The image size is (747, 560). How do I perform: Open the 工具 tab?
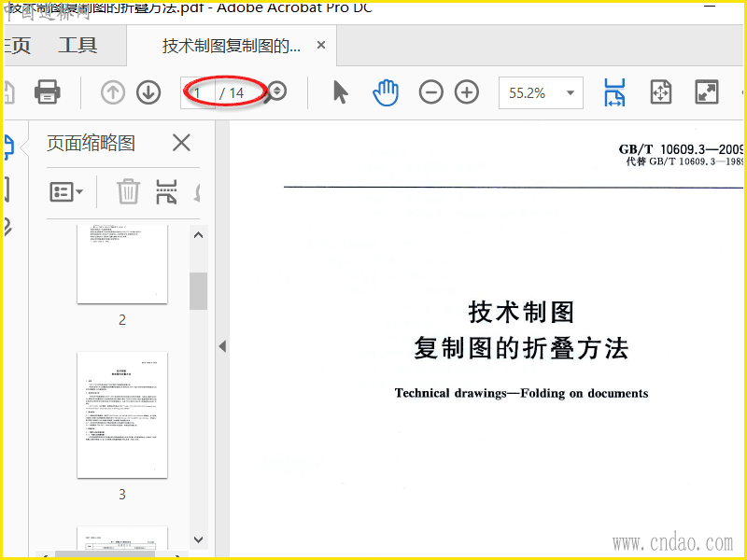pyautogui.click(x=78, y=46)
